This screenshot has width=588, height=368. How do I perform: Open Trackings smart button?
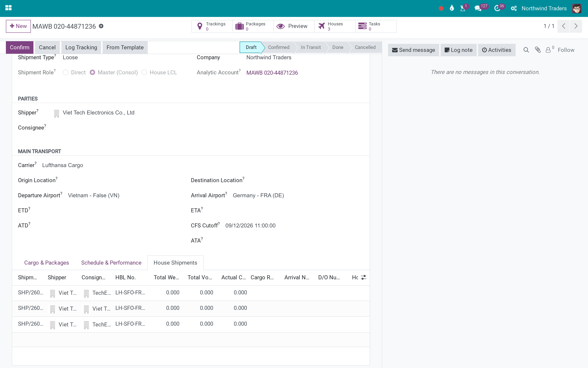(x=212, y=26)
